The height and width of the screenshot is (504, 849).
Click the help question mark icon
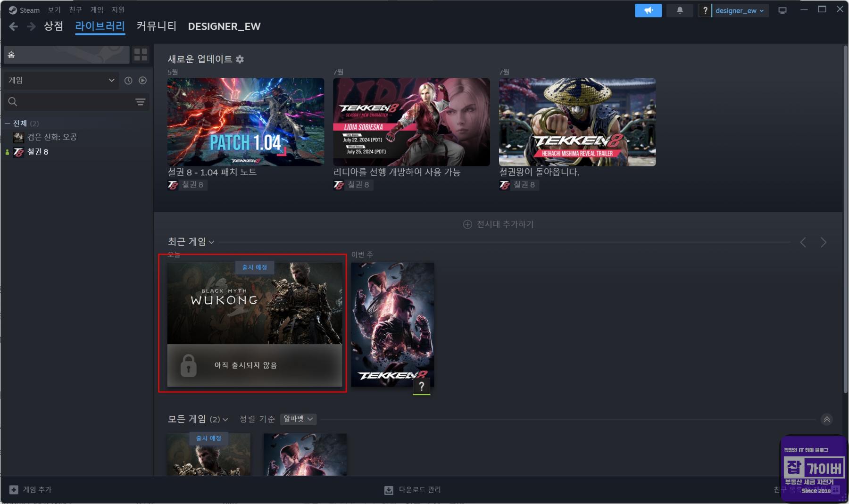click(705, 10)
